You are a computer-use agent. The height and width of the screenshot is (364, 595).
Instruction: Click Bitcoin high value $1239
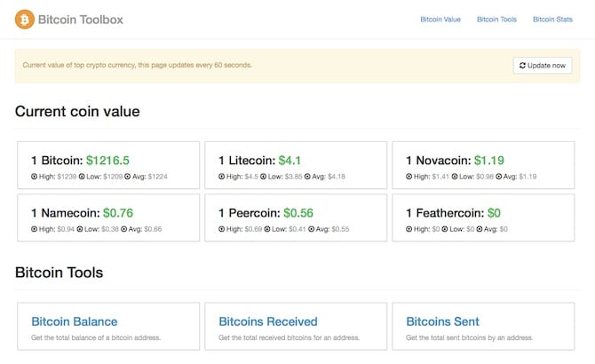67,177
